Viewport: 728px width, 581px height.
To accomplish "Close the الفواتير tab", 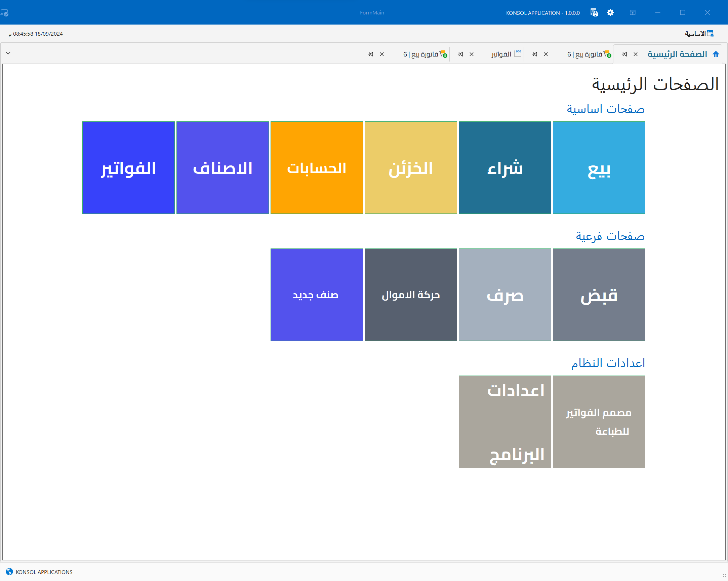I will point(471,54).
